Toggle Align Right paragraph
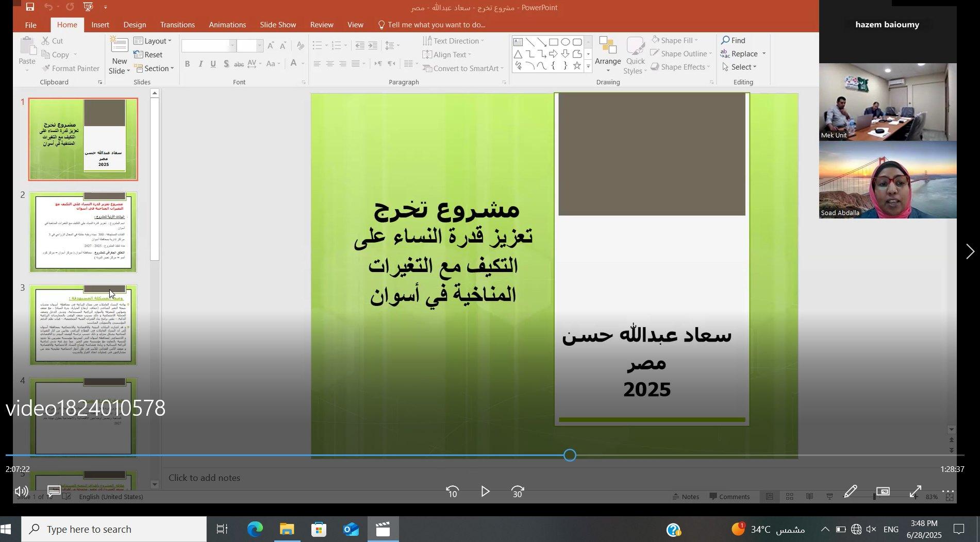980x542 pixels. [x=342, y=64]
